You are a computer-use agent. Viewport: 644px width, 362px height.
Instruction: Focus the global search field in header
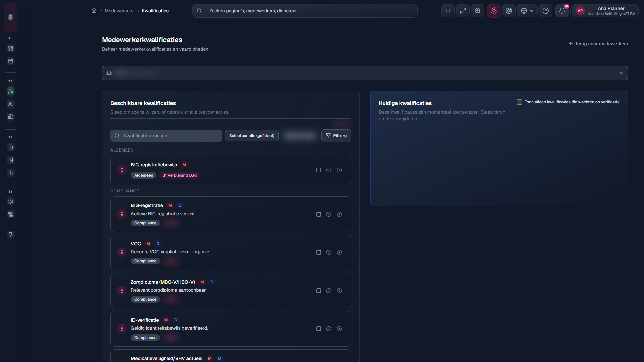tap(305, 11)
